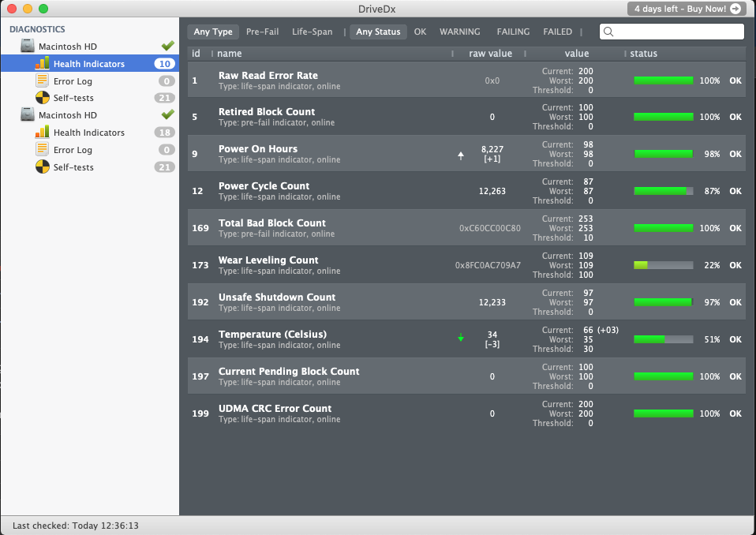Click the highlighted Health Indicators bar chart icon
The image size is (756, 535).
click(43, 64)
